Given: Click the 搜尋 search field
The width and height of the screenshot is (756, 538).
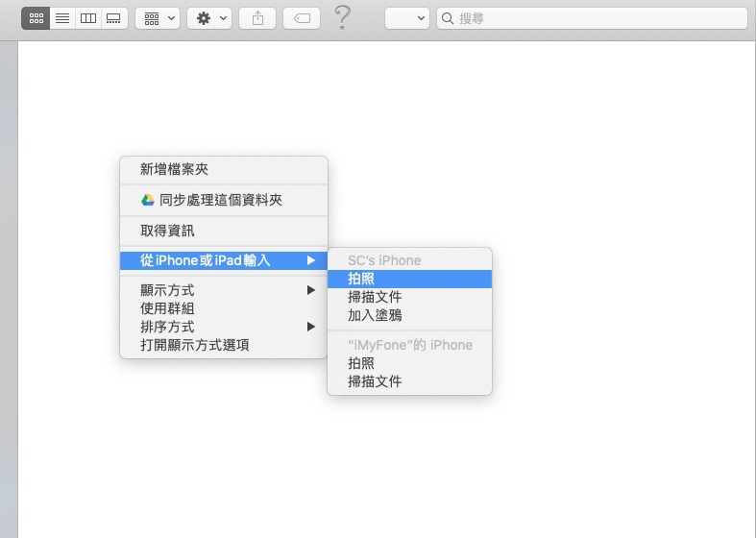Looking at the screenshot, I should (x=592, y=18).
